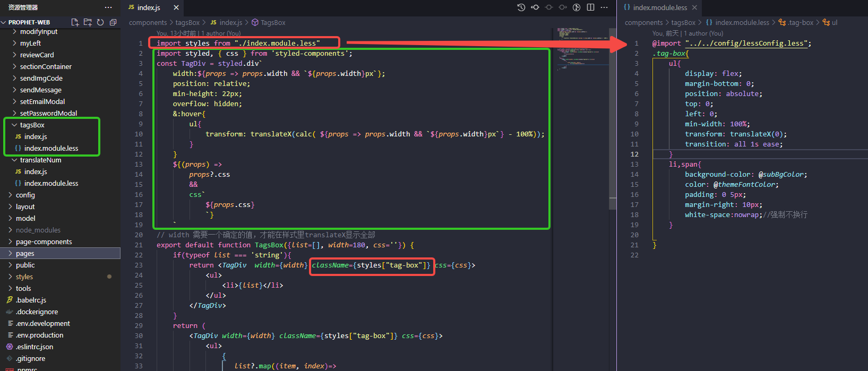
Task: Click the Babel icon beside .babelrc.js
Action: pyautogui.click(x=10, y=300)
